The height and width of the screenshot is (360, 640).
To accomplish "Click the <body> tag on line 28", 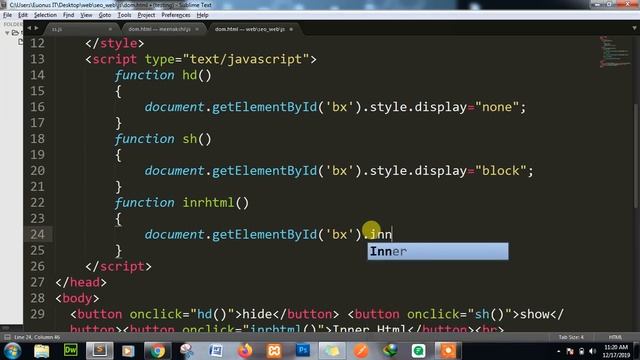I will click(78, 298).
